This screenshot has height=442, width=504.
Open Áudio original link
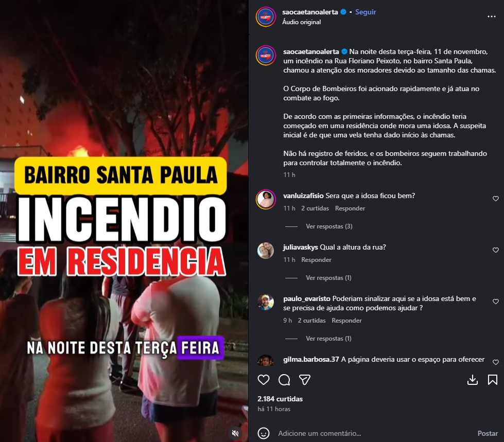(x=302, y=22)
